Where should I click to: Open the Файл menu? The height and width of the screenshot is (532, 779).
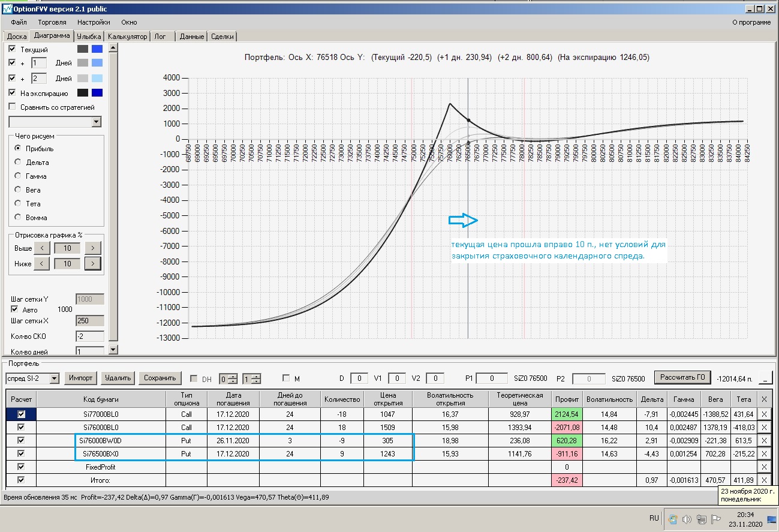[x=19, y=22]
